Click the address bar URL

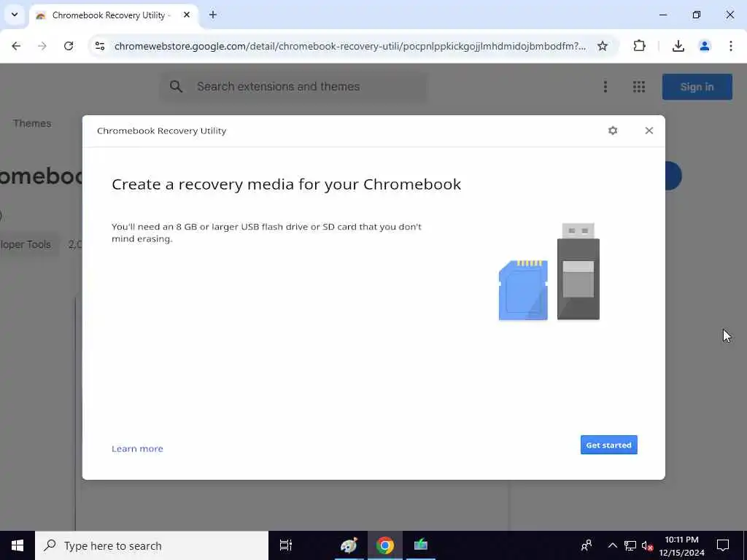point(350,46)
